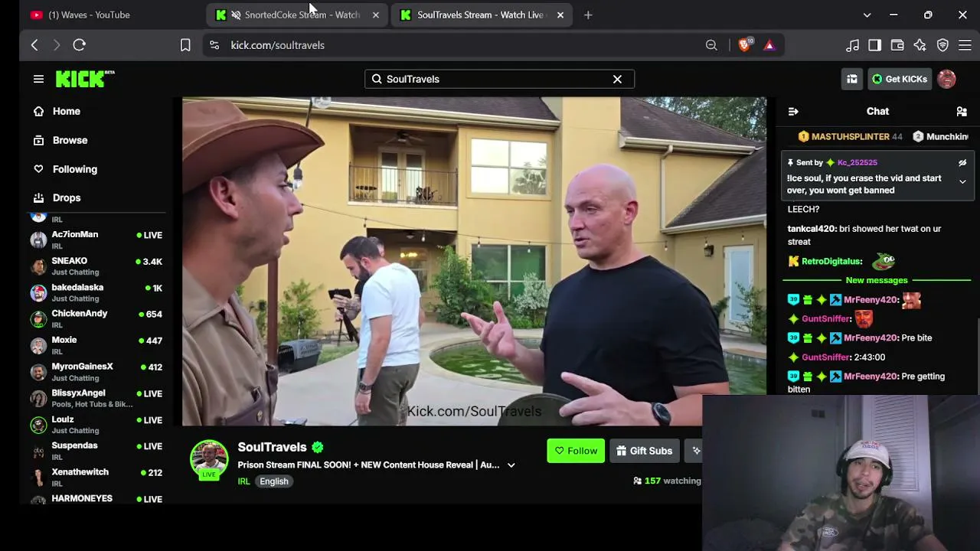Click the Get KICKs button

coord(900,79)
